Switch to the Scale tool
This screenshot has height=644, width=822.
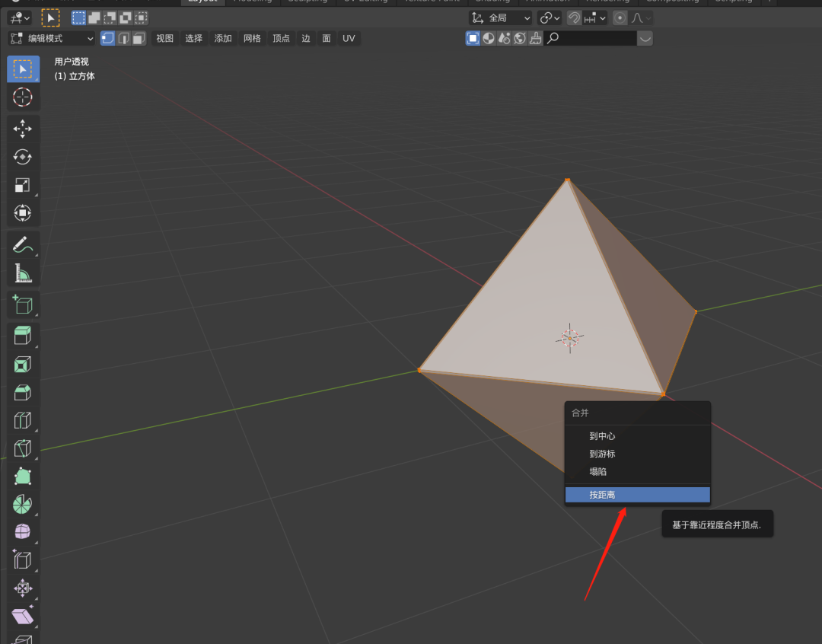(x=23, y=185)
